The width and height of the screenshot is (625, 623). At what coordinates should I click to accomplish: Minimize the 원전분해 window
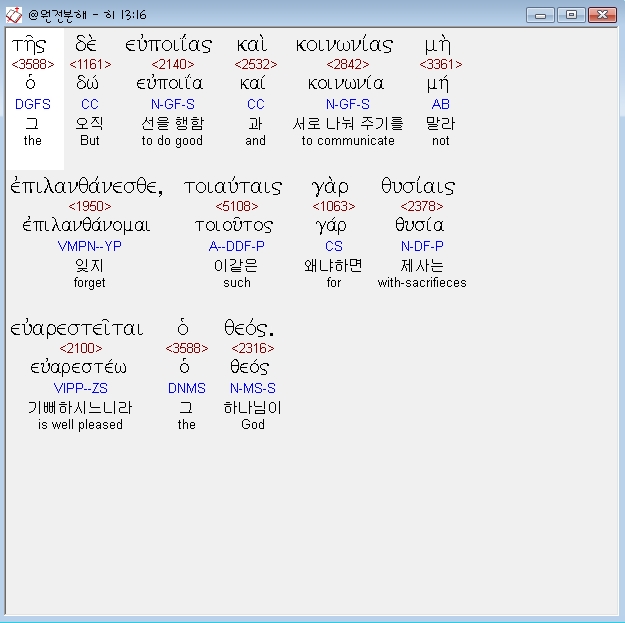pos(540,15)
